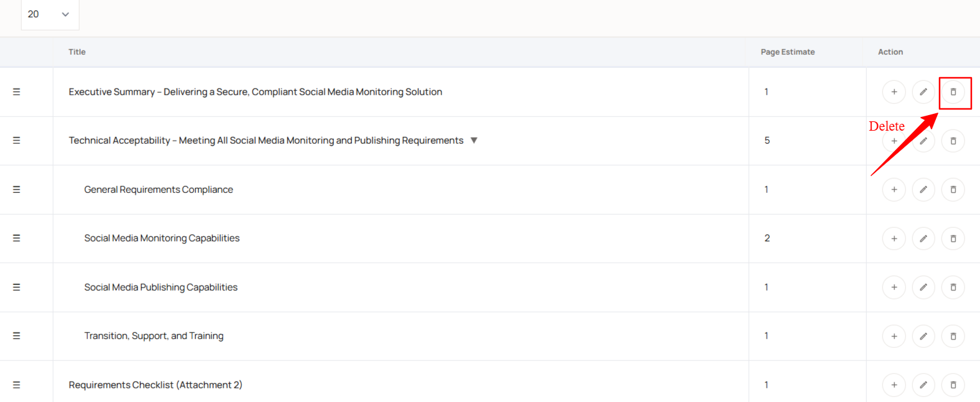This screenshot has height=402, width=980.
Task: Delete the Technical Acceptability section
Action: point(953,141)
